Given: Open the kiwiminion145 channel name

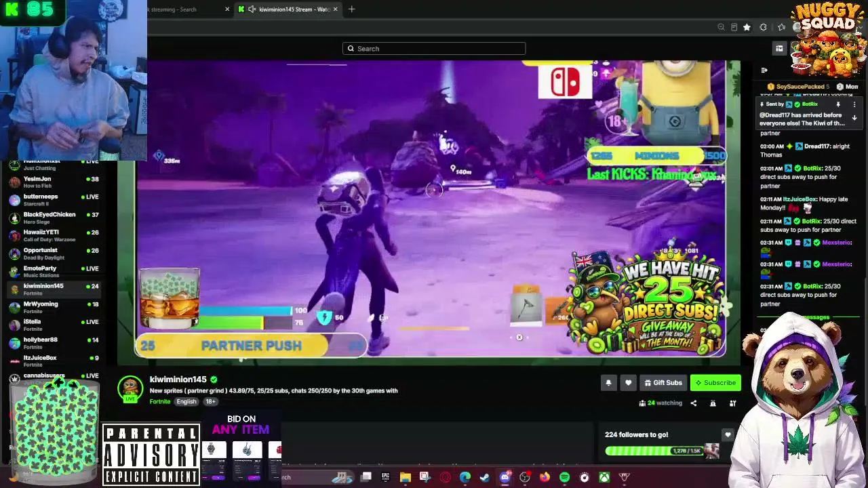Looking at the screenshot, I should coord(178,380).
